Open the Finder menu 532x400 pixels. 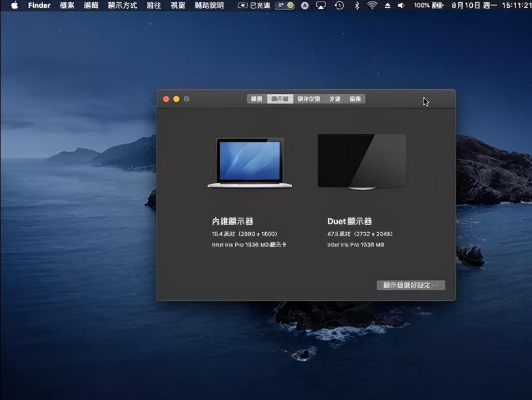click(39, 6)
